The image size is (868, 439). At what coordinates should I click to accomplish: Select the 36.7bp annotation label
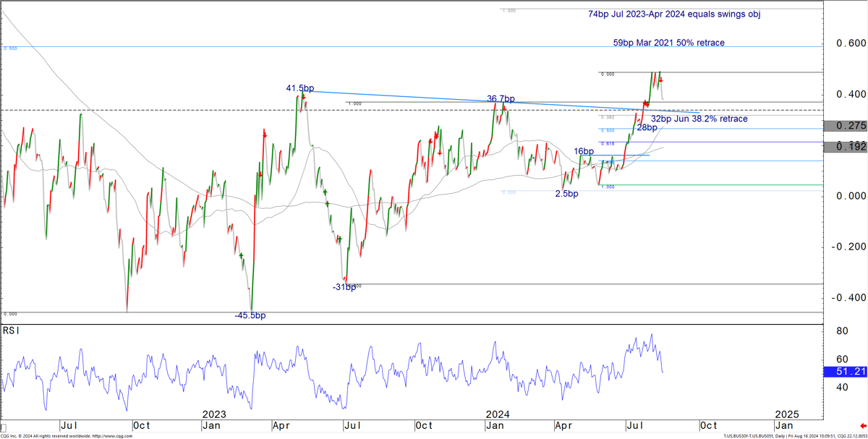(501, 99)
